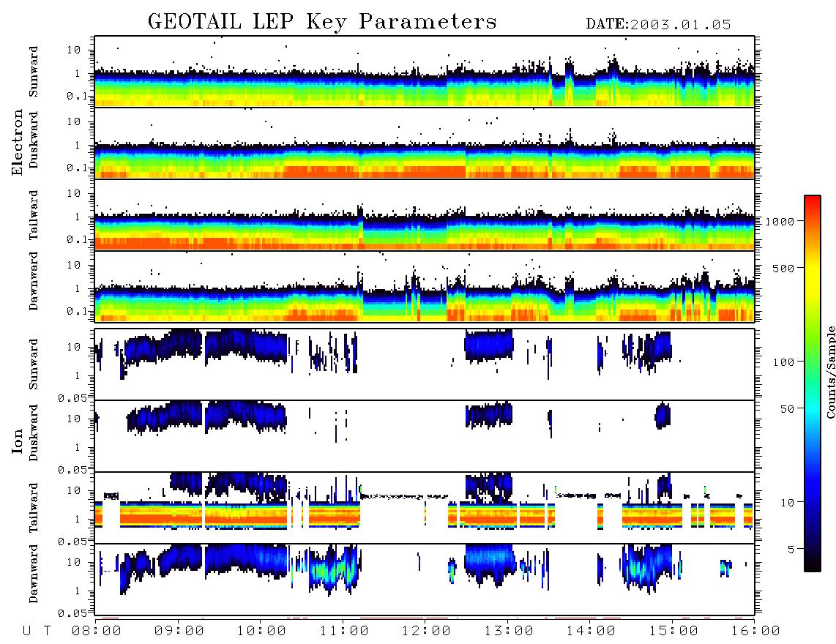The image size is (836, 644).
Task: Select the 09:00 time tick label
Action: click(179, 631)
